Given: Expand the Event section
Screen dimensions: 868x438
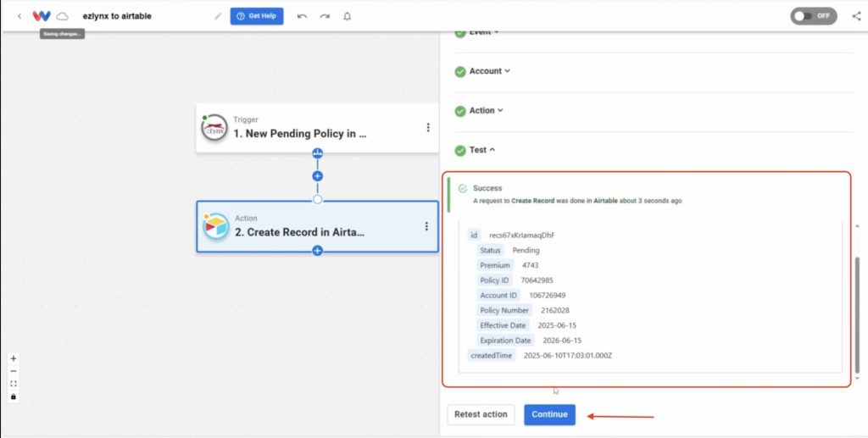Looking at the screenshot, I should pyautogui.click(x=484, y=34).
